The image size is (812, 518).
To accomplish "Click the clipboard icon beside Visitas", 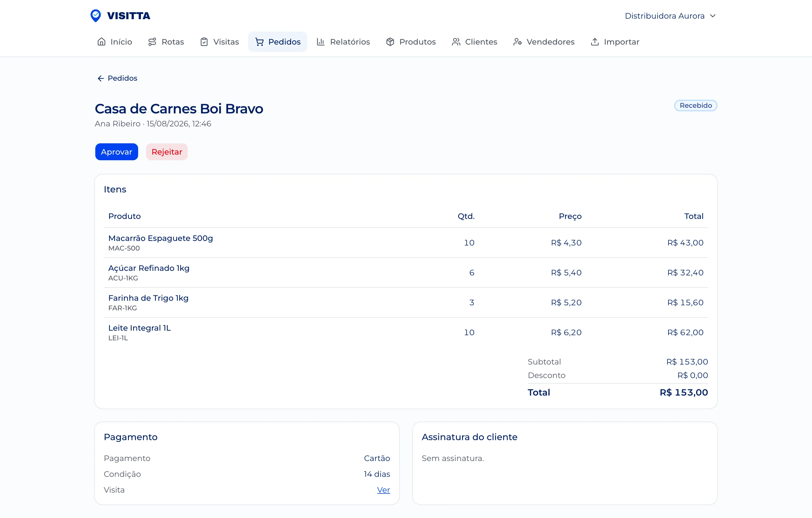I will point(204,42).
